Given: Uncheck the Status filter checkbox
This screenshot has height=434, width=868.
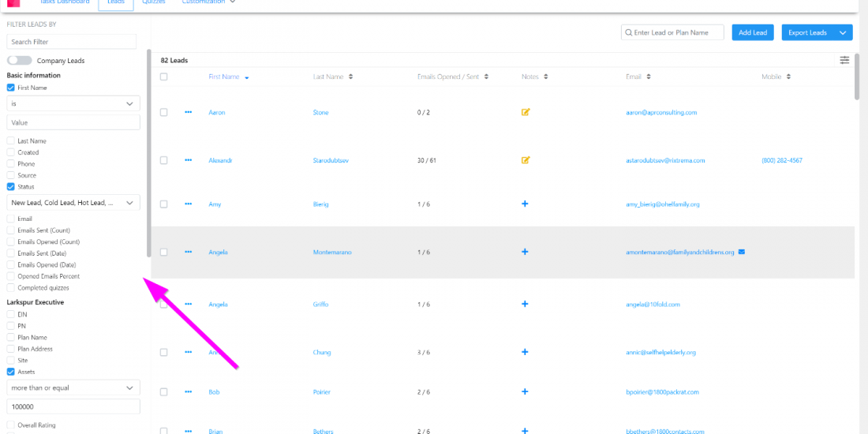Looking at the screenshot, I should pyautogui.click(x=11, y=187).
